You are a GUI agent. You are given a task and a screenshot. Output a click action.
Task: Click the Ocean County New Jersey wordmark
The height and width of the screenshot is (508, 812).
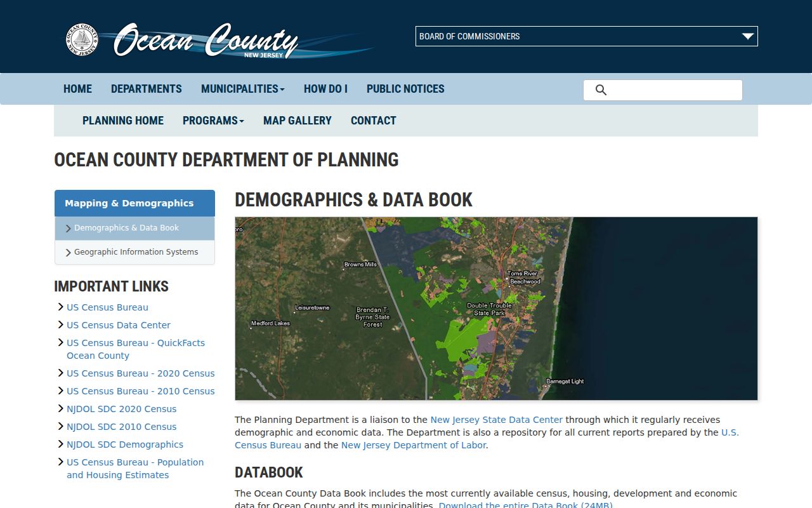click(x=206, y=41)
